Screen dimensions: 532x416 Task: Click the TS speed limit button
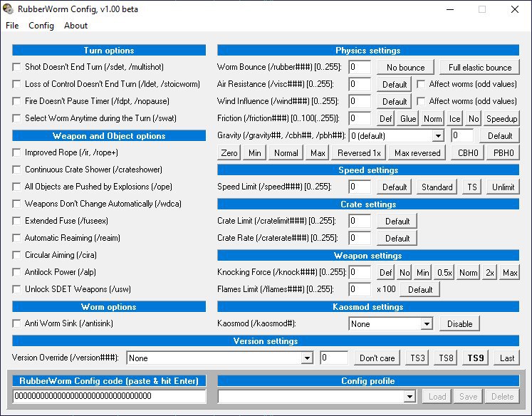(471, 187)
